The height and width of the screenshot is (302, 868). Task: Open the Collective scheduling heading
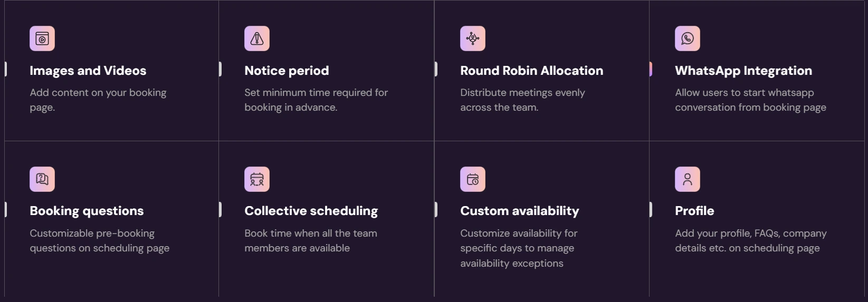(311, 211)
